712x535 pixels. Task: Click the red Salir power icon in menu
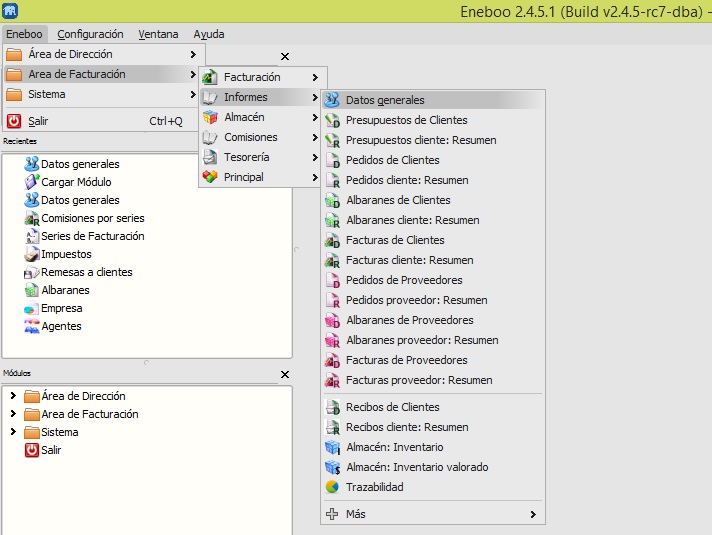coord(14,121)
